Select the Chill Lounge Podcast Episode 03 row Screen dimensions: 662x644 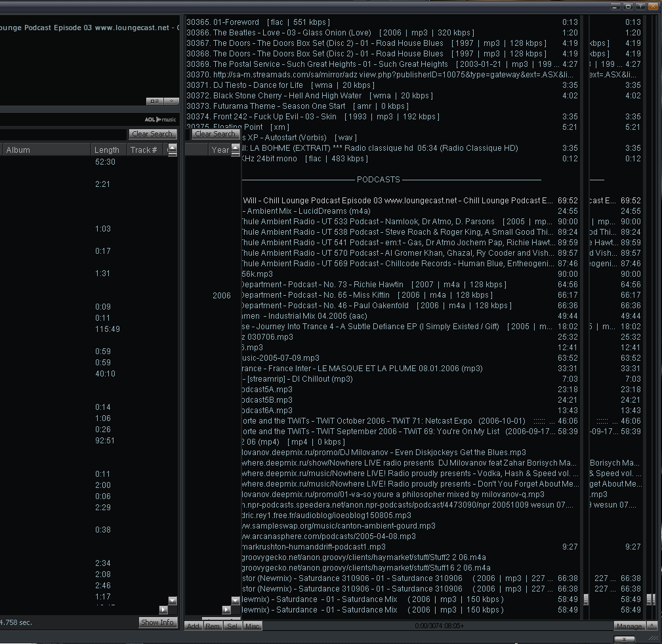point(410,201)
